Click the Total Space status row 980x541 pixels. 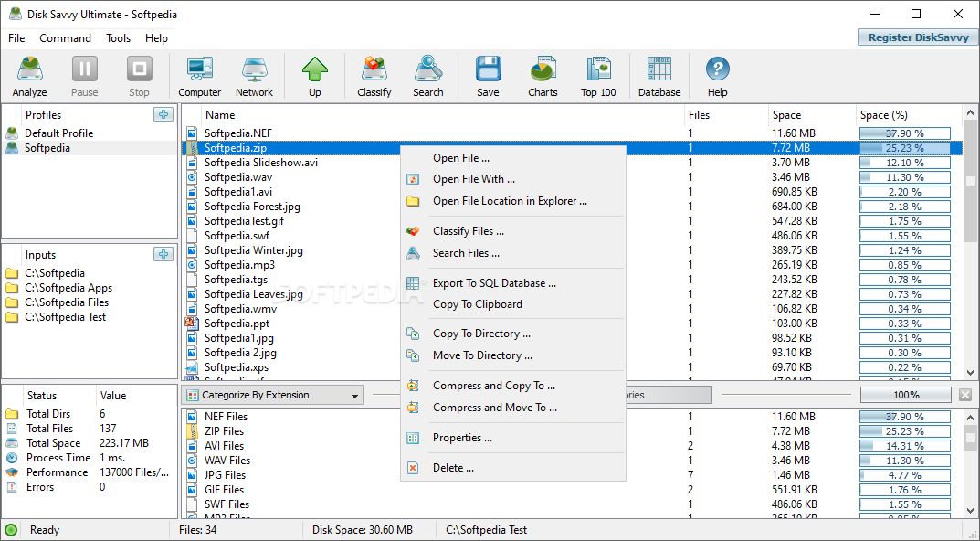pos(90,443)
